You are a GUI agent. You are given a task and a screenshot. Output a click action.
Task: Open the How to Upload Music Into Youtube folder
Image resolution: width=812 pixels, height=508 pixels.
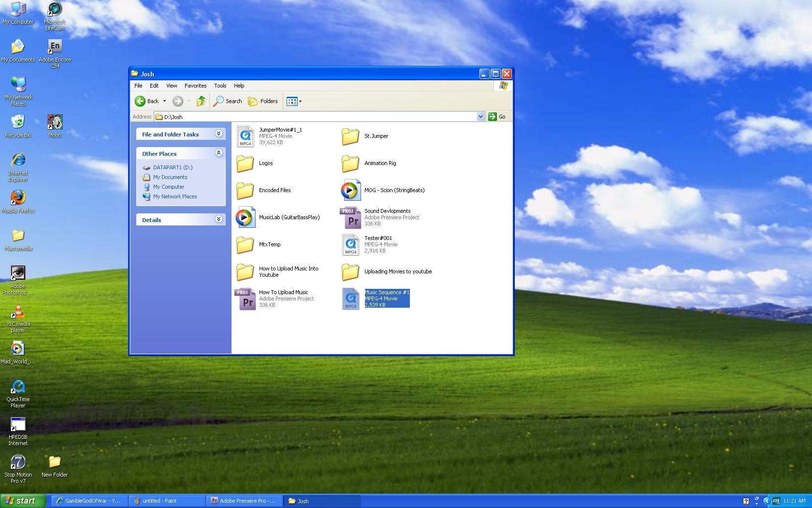(245, 271)
